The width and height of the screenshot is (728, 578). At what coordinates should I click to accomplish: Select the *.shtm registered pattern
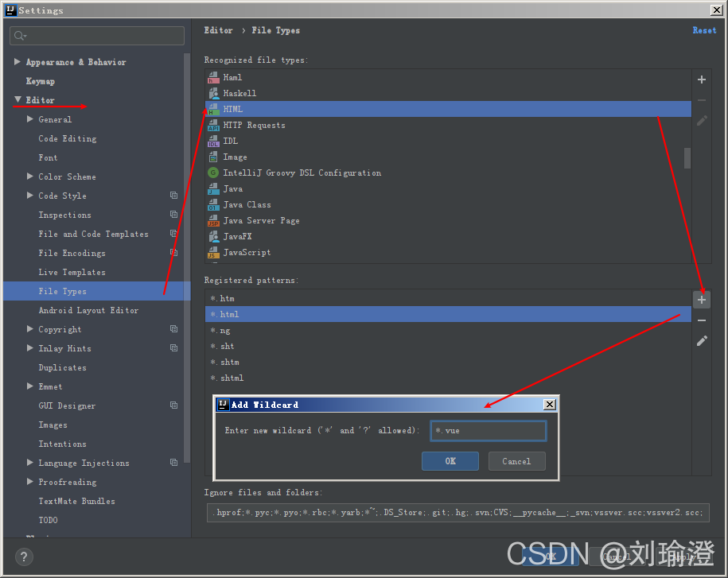point(448,362)
